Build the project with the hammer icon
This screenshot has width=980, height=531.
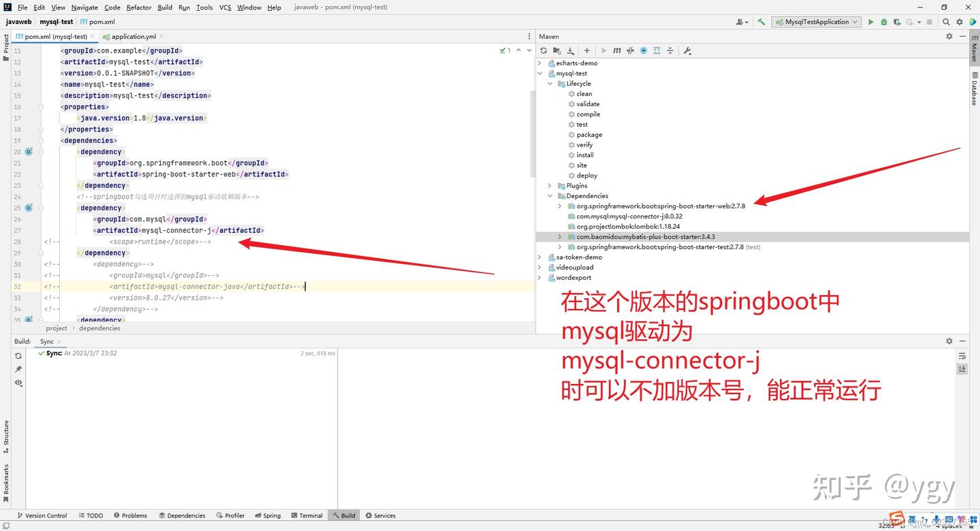pos(761,21)
